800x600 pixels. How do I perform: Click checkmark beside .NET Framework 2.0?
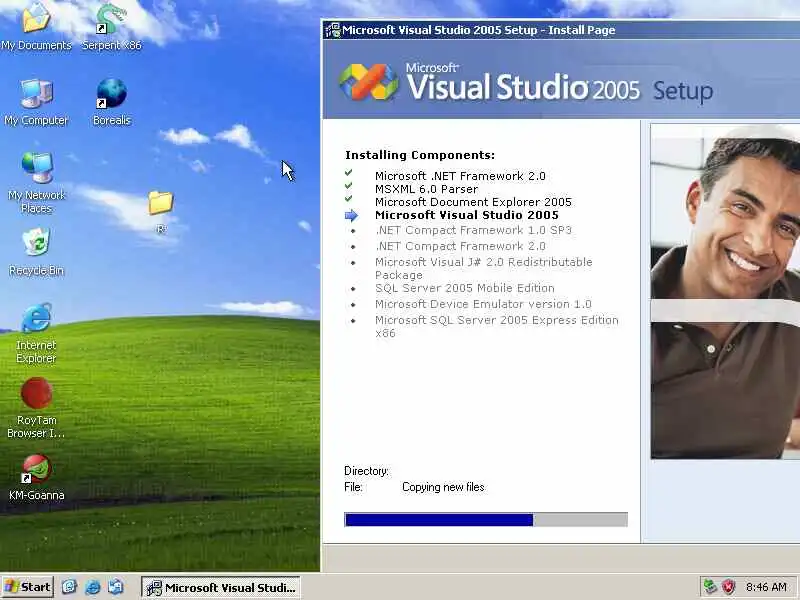(x=348, y=173)
